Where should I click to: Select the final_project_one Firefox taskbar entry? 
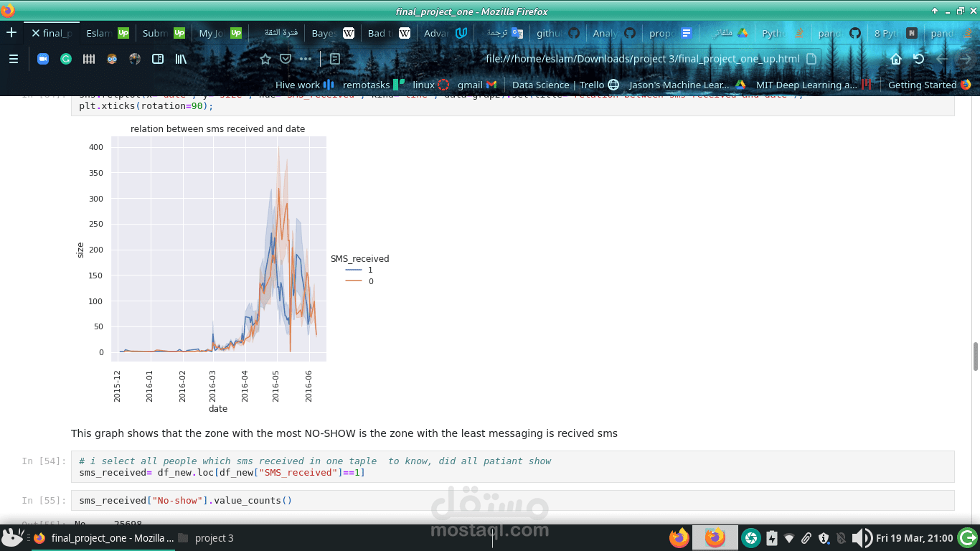point(103,538)
